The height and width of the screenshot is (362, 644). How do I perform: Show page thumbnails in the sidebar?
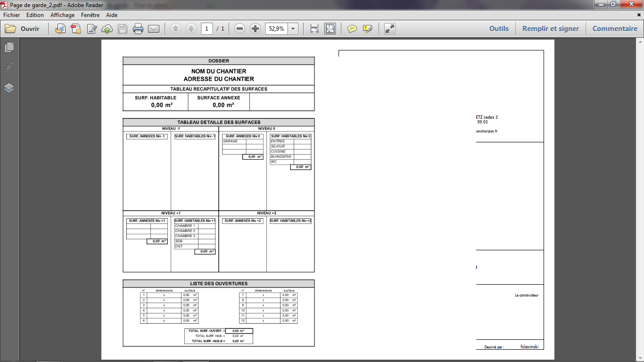(x=9, y=47)
